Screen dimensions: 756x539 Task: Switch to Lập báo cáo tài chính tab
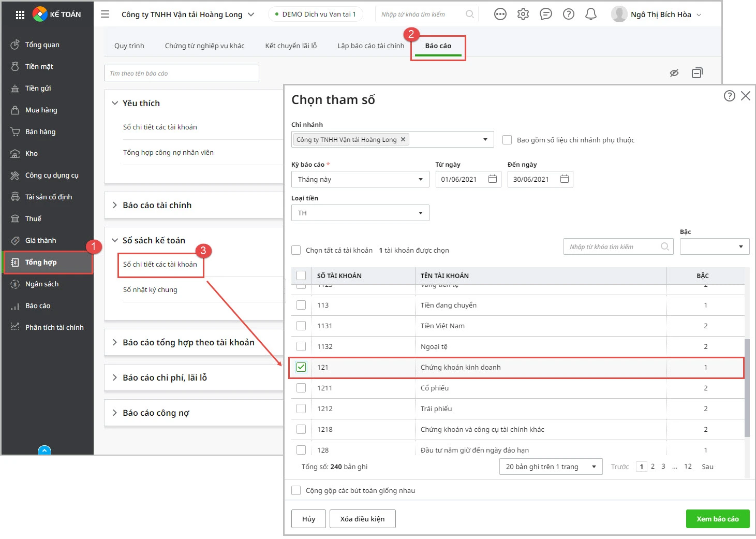coord(371,46)
